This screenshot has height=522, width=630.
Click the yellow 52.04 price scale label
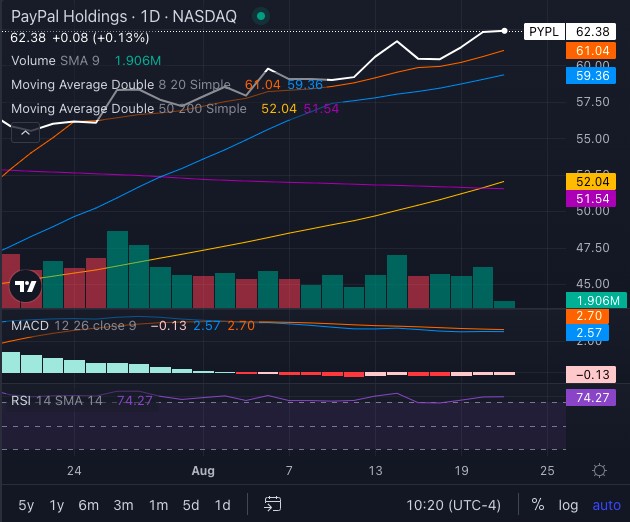591,182
